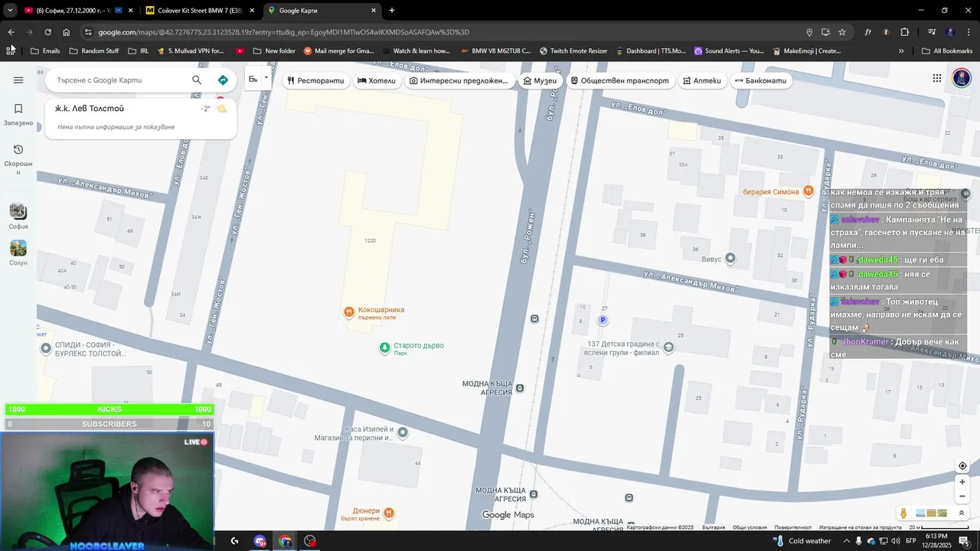980x551 pixels.
Task: Filter by Обществен транспорт chip
Action: click(620, 80)
